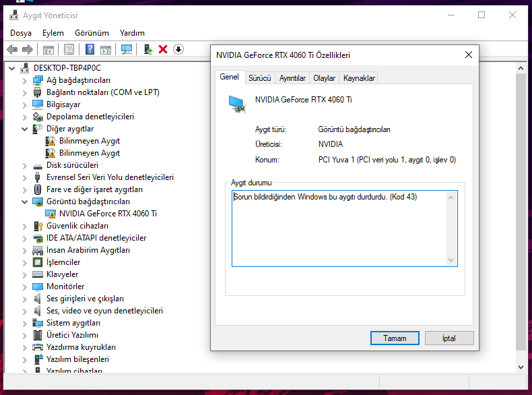532x395 pixels.
Task: Click the scan for hardware changes monitor icon
Action: click(127, 50)
